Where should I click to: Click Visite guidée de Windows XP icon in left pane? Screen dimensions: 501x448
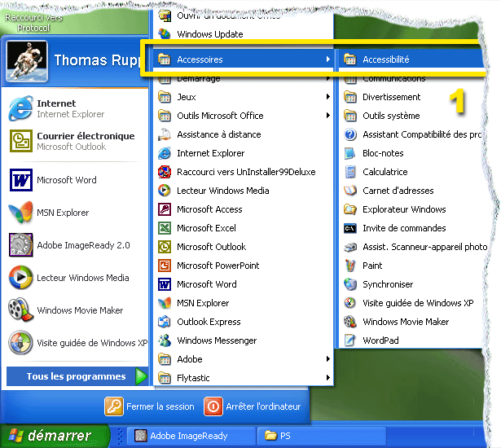(20, 343)
